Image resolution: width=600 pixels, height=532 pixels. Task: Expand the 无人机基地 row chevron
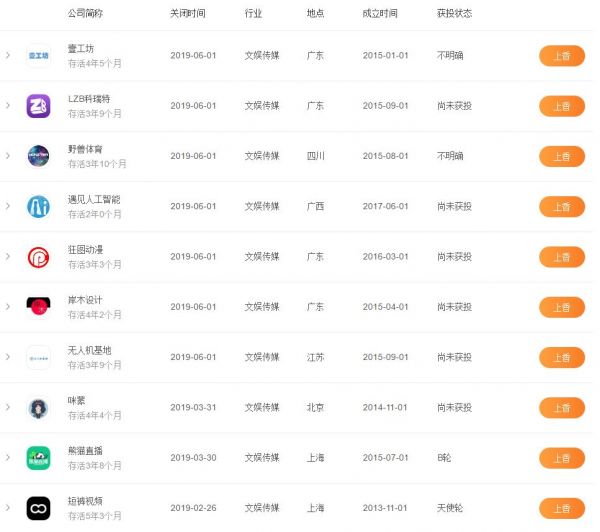(x=8, y=357)
